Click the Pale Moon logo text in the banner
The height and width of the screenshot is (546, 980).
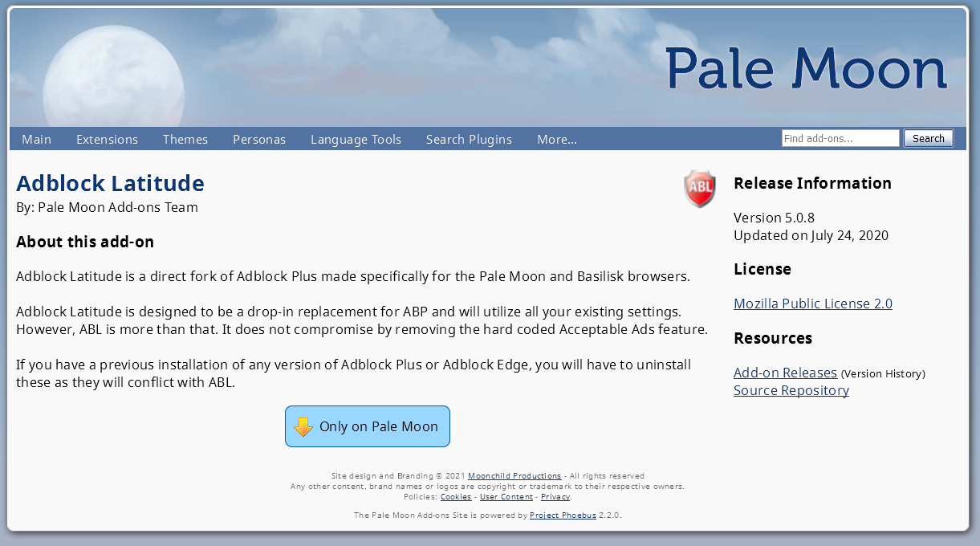(x=807, y=68)
